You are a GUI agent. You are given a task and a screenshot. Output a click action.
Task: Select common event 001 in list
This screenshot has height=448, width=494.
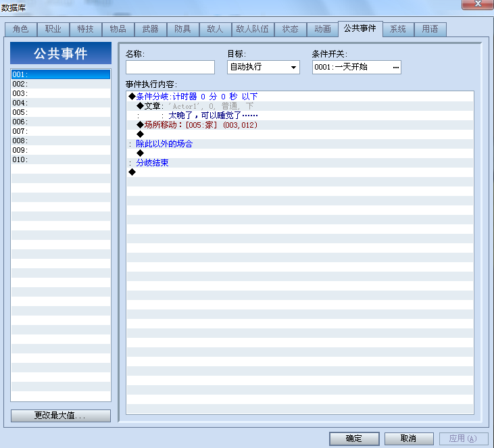[x=61, y=74]
